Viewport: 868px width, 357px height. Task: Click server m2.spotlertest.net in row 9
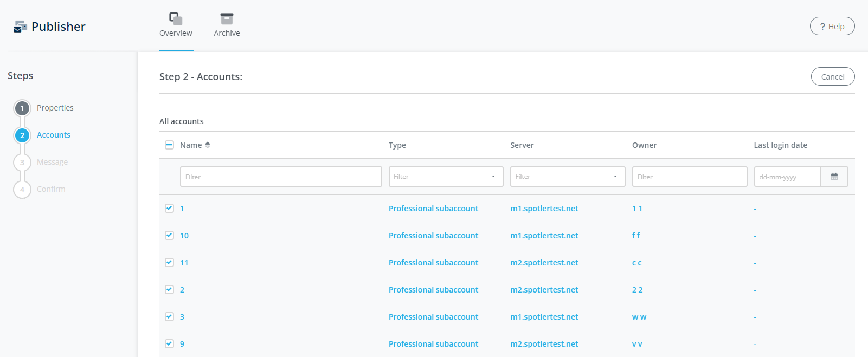[544, 344]
